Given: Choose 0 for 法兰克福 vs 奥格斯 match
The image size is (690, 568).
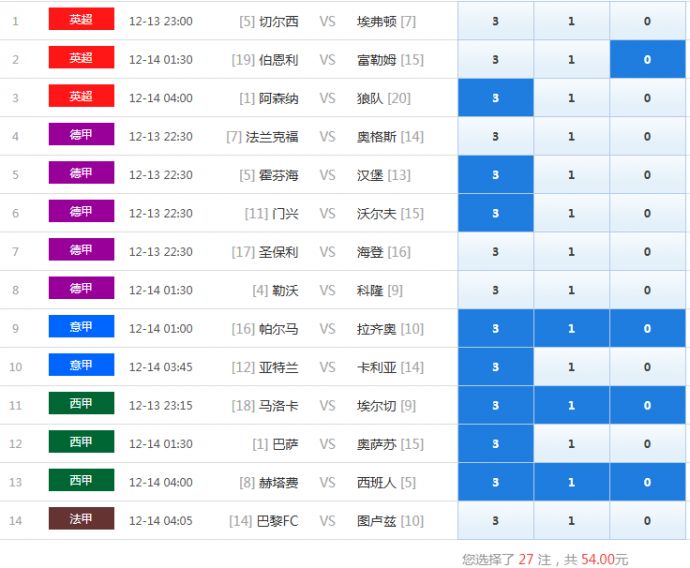Looking at the screenshot, I should [647, 137].
